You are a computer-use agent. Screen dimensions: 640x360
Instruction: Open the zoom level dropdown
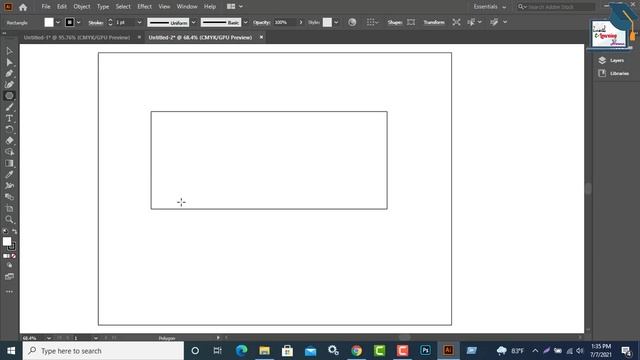click(x=49, y=338)
